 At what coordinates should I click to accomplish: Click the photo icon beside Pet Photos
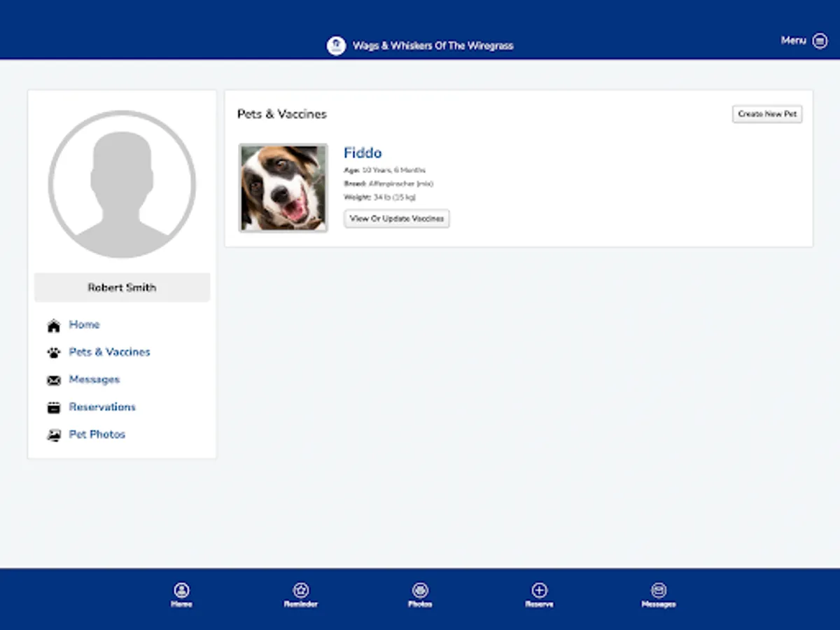pyautogui.click(x=54, y=434)
